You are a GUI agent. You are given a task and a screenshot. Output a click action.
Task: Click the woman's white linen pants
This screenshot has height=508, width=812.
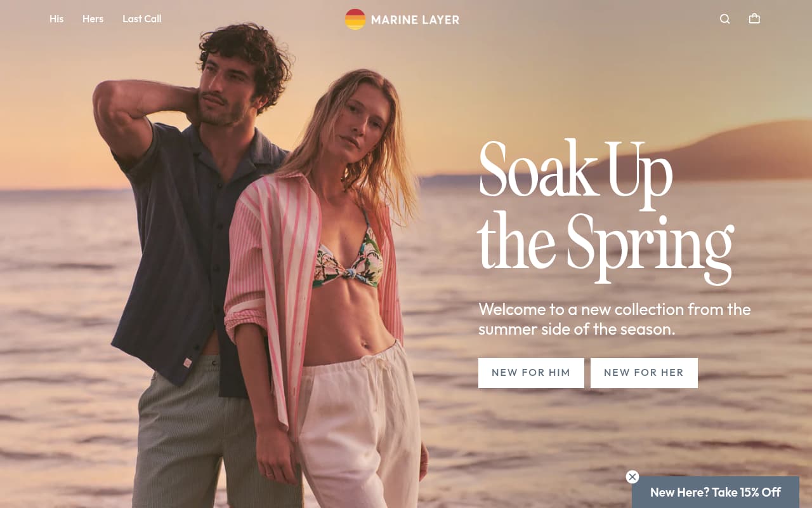(x=362, y=425)
